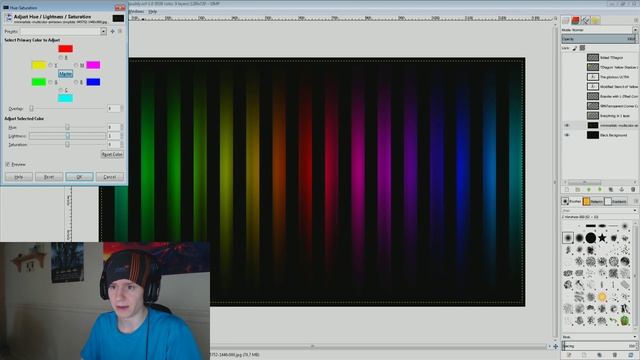Open the layer Mode dropdown
Screen dimensions: 640x360
pyautogui.click(x=599, y=30)
